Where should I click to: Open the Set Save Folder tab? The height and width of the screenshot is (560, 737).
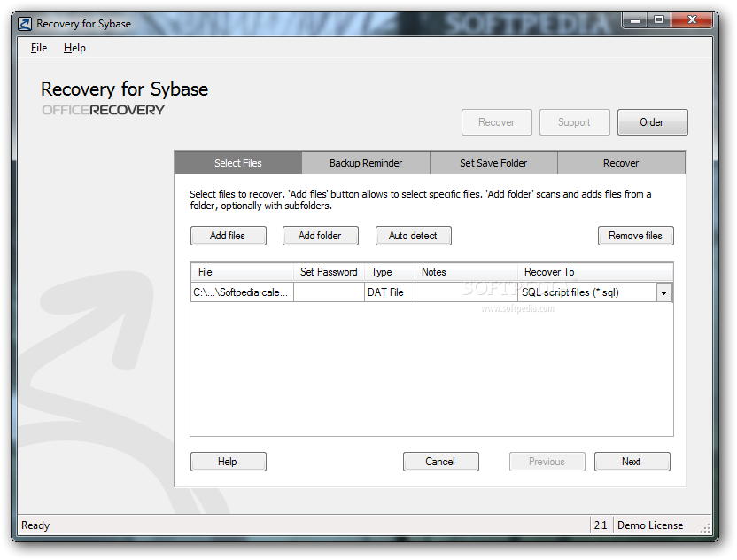click(x=493, y=163)
